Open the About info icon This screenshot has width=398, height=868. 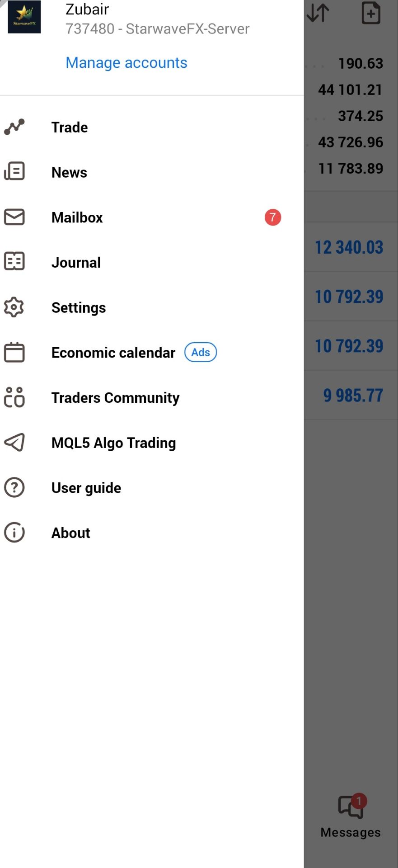(x=14, y=532)
